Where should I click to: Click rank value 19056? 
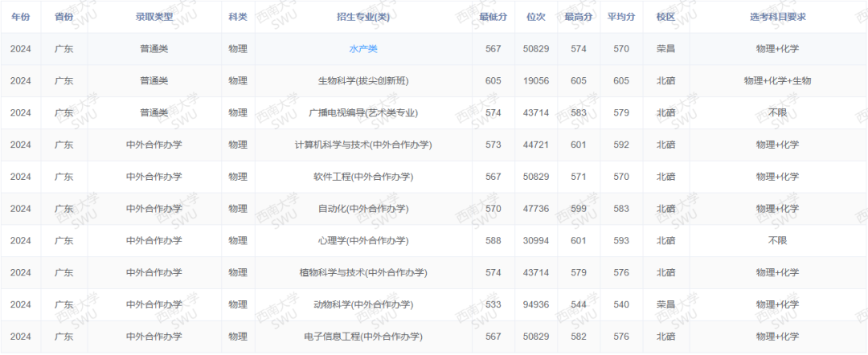click(x=536, y=81)
